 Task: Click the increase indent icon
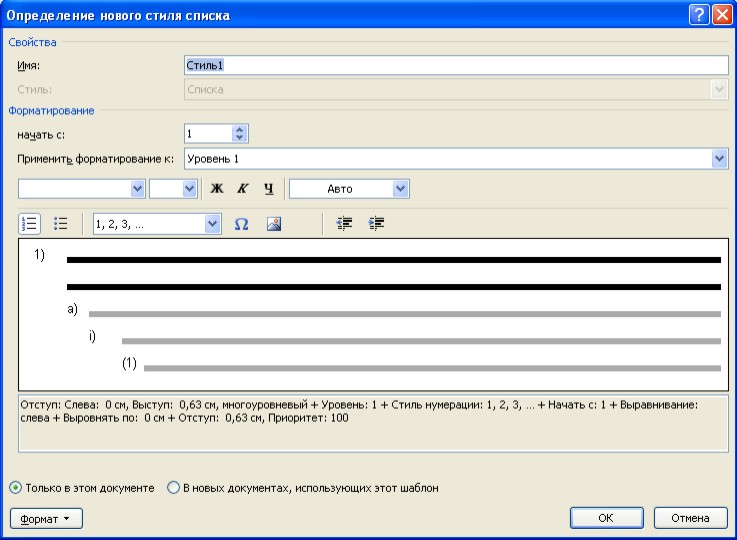(x=376, y=224)
